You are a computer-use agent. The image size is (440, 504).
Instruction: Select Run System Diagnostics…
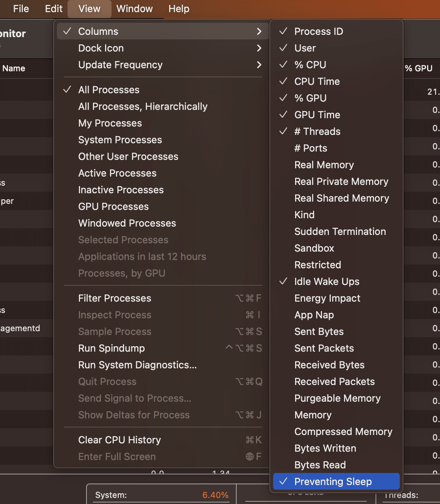click(x=163, y=365)
